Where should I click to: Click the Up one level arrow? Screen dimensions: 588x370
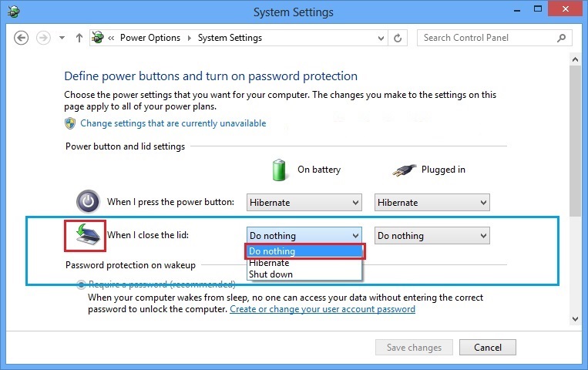tap(79, 38)
